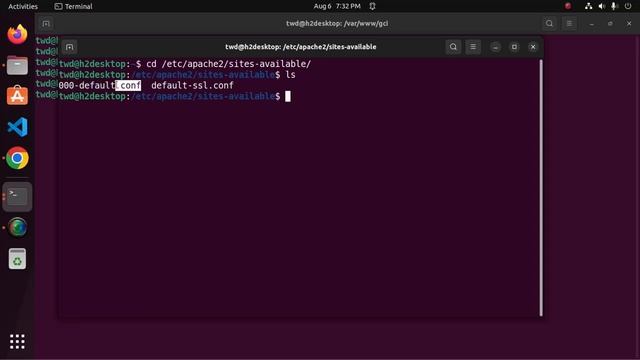
Task: Open hamburger menu in /var/www/gci terminal
Action: tap(569, 24)
